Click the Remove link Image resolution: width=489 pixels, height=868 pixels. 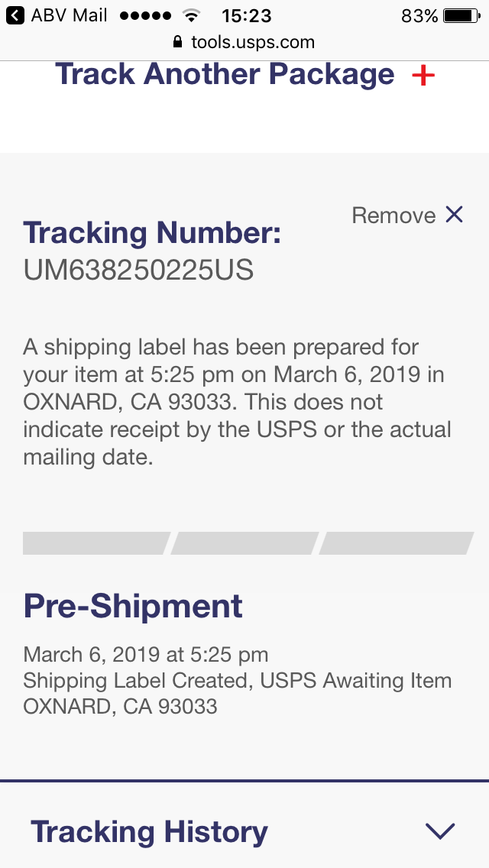click(393, 215)
